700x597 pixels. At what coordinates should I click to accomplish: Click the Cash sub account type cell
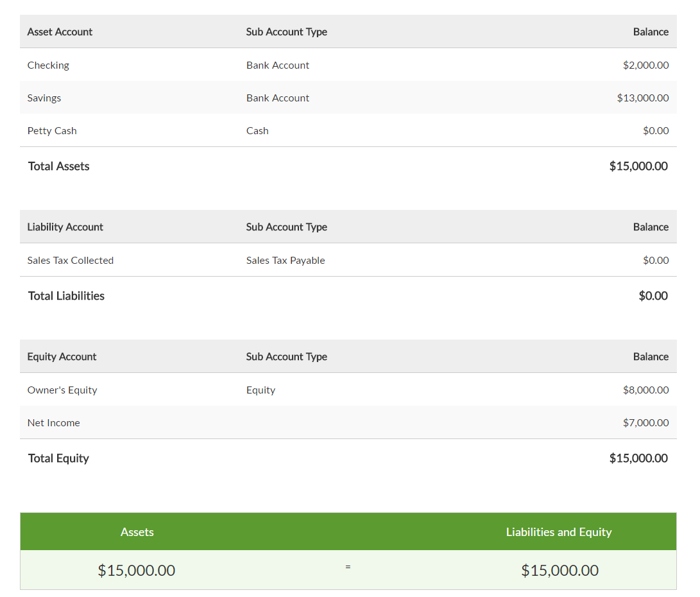coord(257,131)
